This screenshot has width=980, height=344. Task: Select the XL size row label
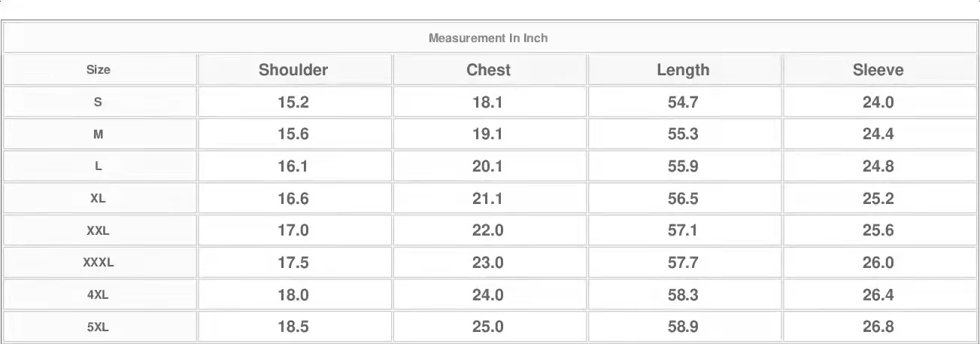pyautogui.click(x=99, y=199)
